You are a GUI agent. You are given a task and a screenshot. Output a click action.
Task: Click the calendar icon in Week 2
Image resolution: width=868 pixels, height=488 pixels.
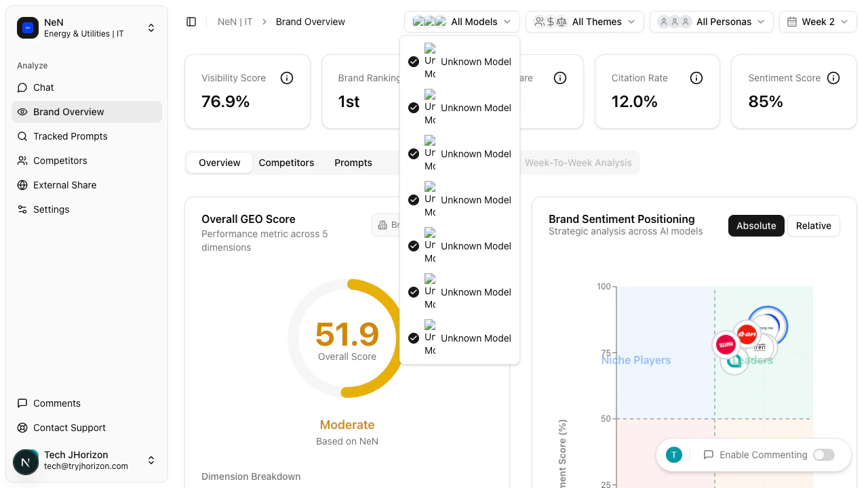(791, 22)
